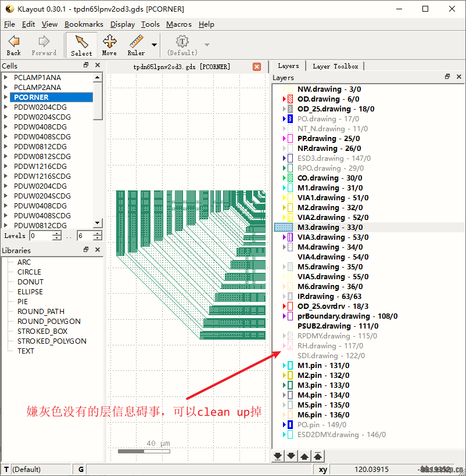This screenshot has height=476, width=466.
Task: Open the Bookmarks menu
Action: 84,24
